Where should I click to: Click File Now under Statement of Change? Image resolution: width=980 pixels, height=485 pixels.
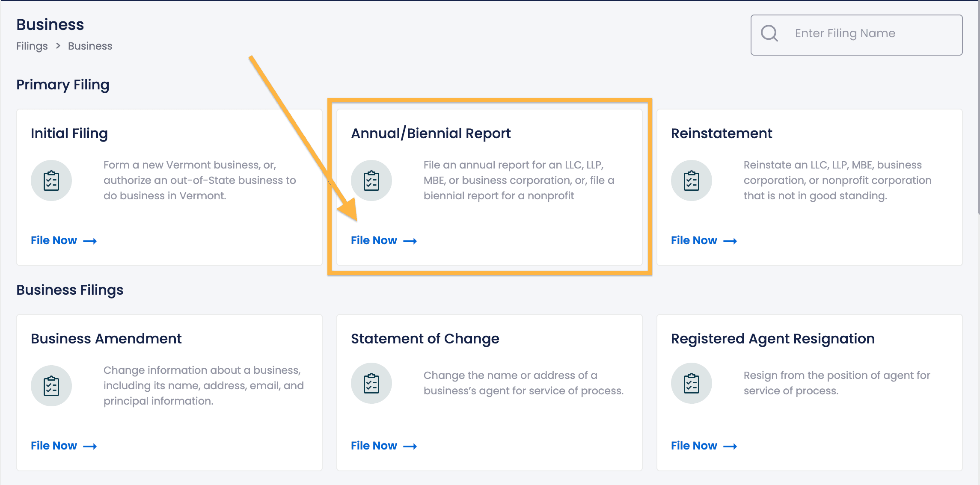[374, 445]
